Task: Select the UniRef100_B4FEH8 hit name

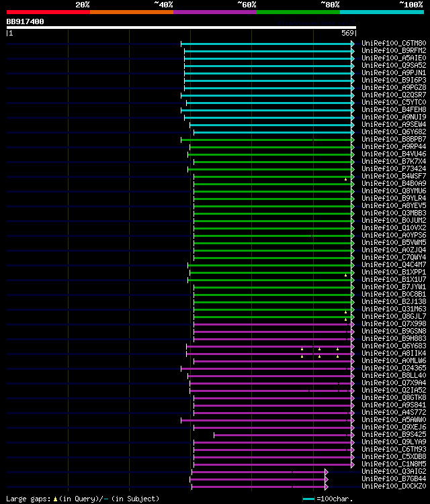Action: (x=394, y=109)
